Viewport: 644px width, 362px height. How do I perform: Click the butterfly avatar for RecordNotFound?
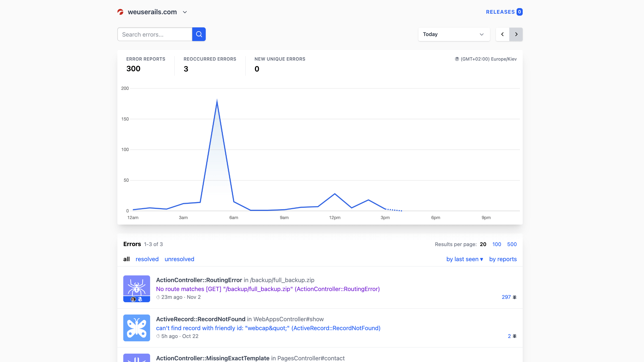click(136, 328)
